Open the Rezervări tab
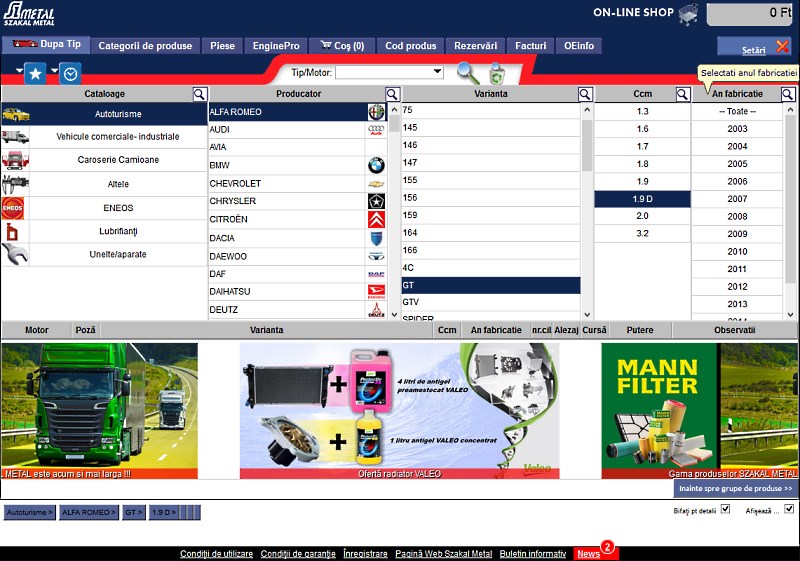The image size is (800, 561). tap(476, 46)
